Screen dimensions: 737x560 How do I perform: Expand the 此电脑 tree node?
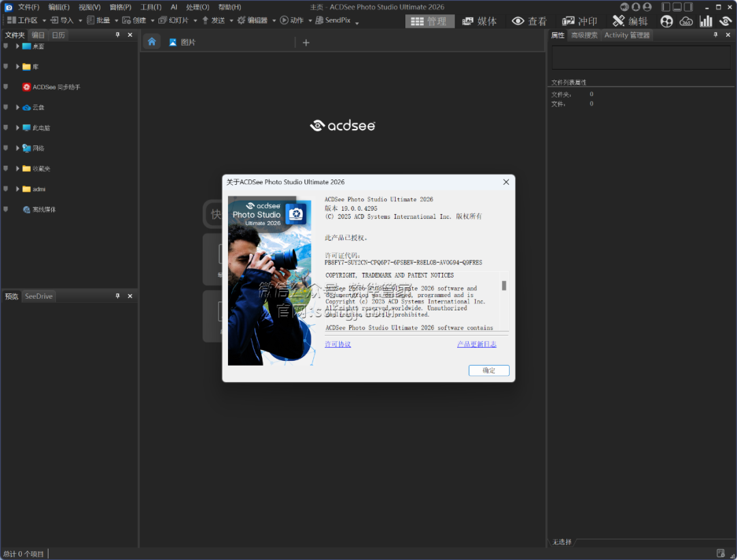pos(18,128)
